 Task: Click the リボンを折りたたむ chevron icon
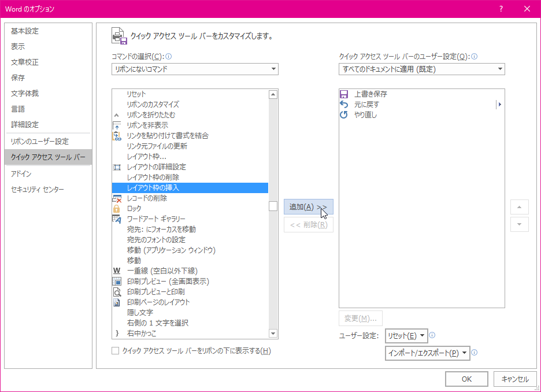[117, 115]
